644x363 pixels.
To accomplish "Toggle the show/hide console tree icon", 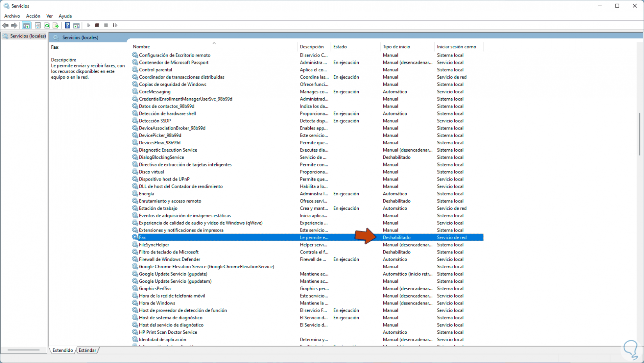I will (27, 26).
